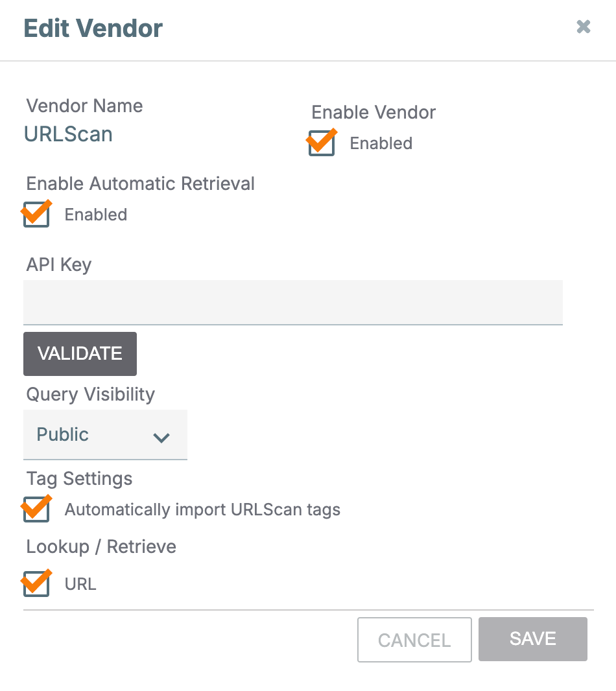Toggle the URL lookup checkbox
Viewport: 616px width, 691px height.
(36, 582)
